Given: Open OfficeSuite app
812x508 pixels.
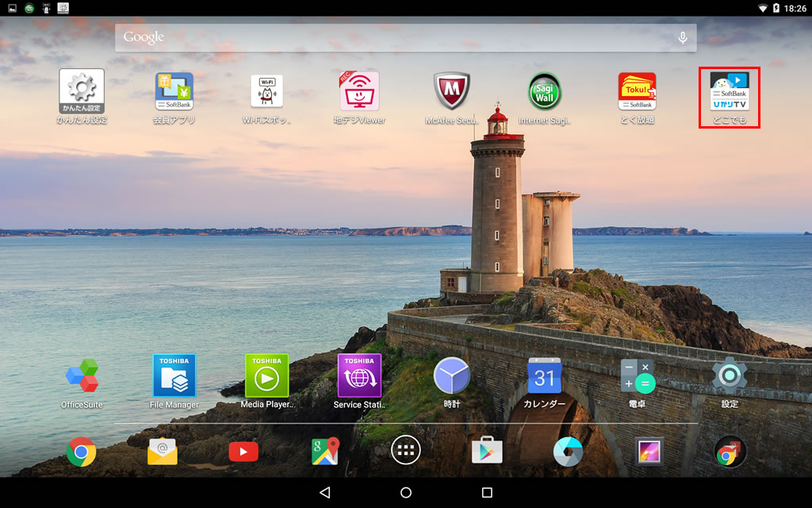Looking at the screenshot, I should tap(82, 376).
